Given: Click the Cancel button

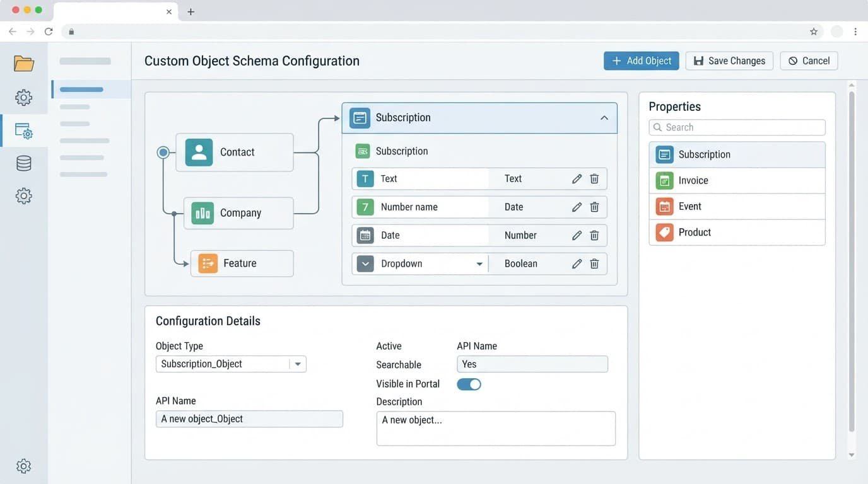Looking at the screenshot, I should coord(809,60).
